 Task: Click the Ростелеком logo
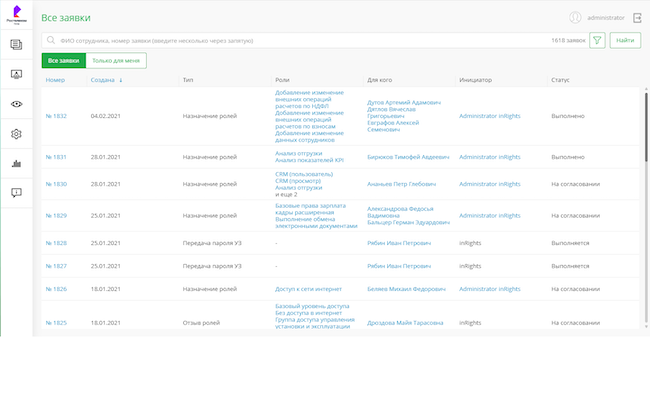(16, 16)
